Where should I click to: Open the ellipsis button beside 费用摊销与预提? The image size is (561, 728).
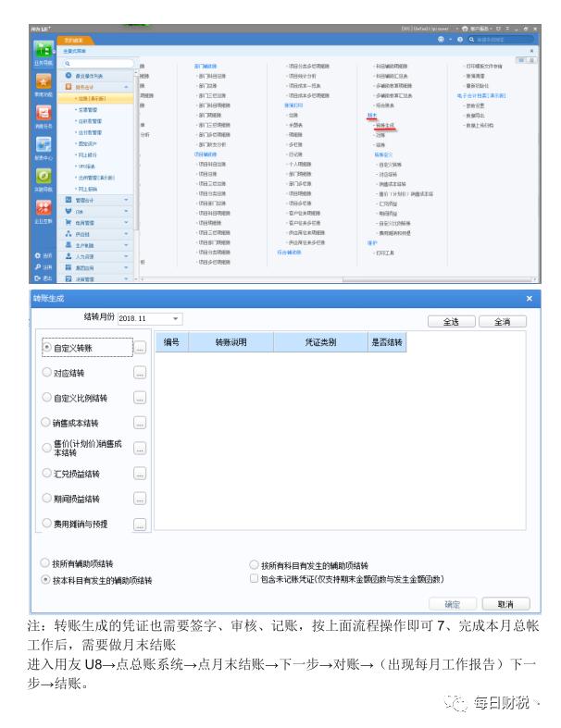140,524
